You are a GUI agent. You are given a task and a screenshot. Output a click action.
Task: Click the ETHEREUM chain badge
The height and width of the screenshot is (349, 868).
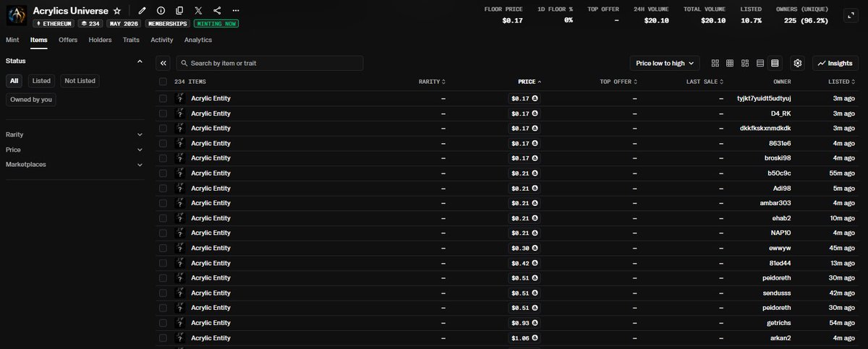pos(54,23)
